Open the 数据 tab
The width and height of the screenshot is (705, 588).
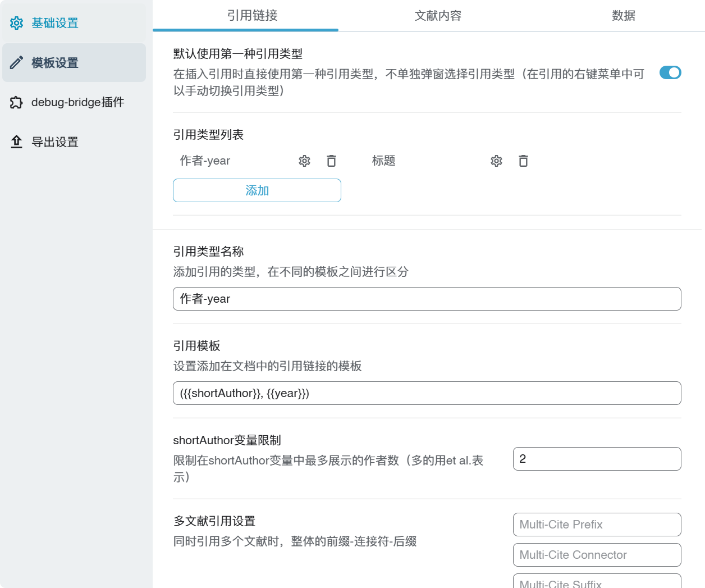(623, 16)
